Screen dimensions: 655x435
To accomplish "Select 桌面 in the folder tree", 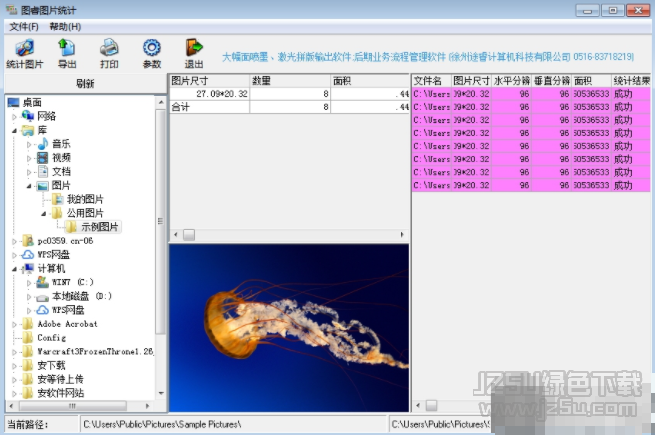I will tap(32, 102).
